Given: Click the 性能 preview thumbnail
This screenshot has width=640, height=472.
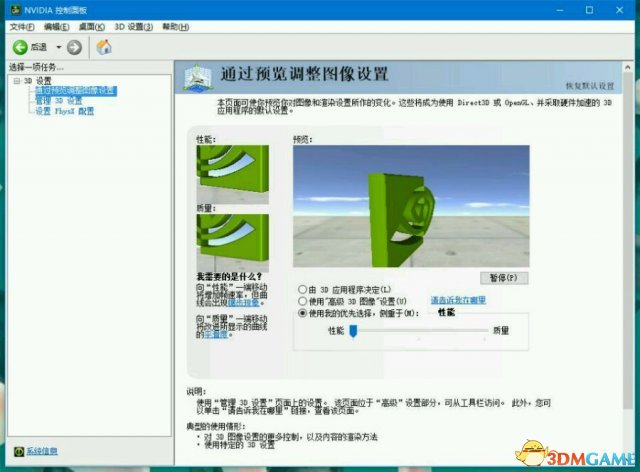Looking at the screenshot, I should [x=233, y=174].
